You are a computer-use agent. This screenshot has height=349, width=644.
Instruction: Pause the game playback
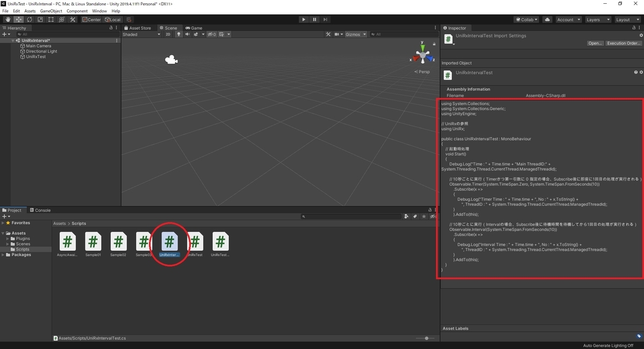314,19
